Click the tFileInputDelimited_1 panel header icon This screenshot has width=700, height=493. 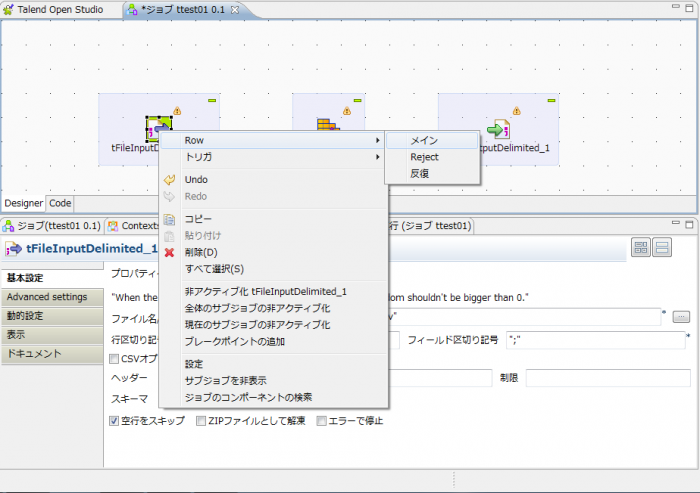coord(13,249)
